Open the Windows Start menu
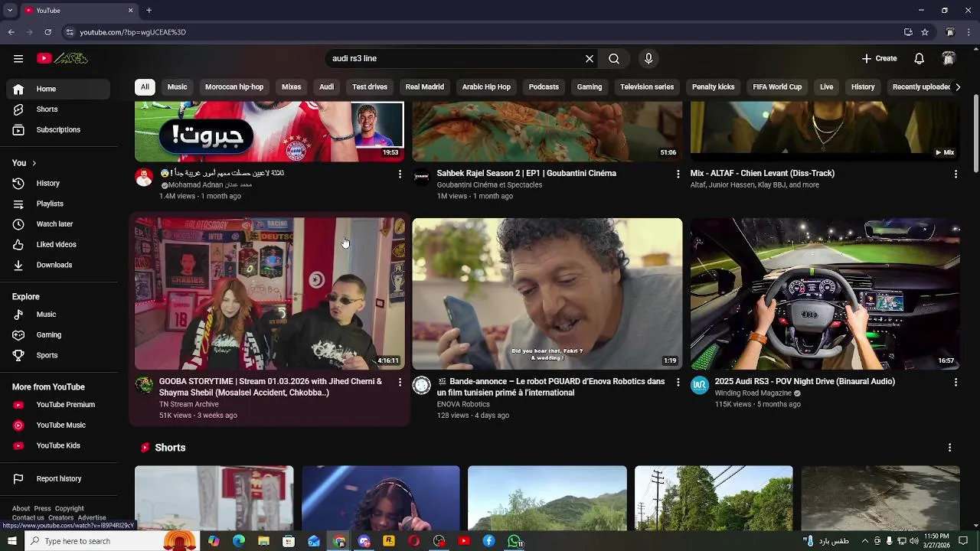Viewport: 980px width, 551px height. pyautogui.click(x=12, y=541)
